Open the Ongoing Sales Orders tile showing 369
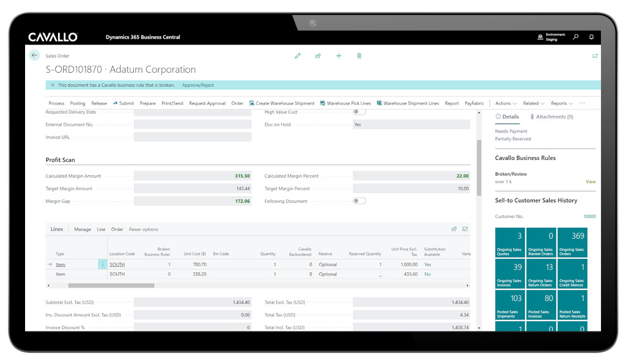Viewport: 626px width, 364px height. pos(572,242)
